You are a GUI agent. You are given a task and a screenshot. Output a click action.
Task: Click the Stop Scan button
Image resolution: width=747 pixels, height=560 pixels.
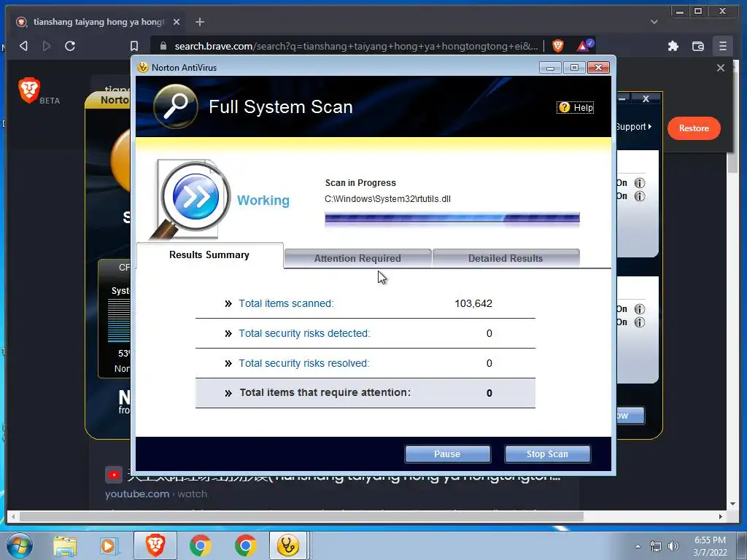547,454
